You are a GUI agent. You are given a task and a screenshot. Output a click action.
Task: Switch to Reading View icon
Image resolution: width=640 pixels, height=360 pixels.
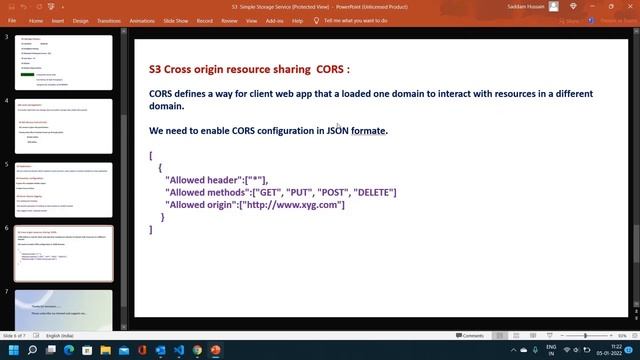point(533,336)
